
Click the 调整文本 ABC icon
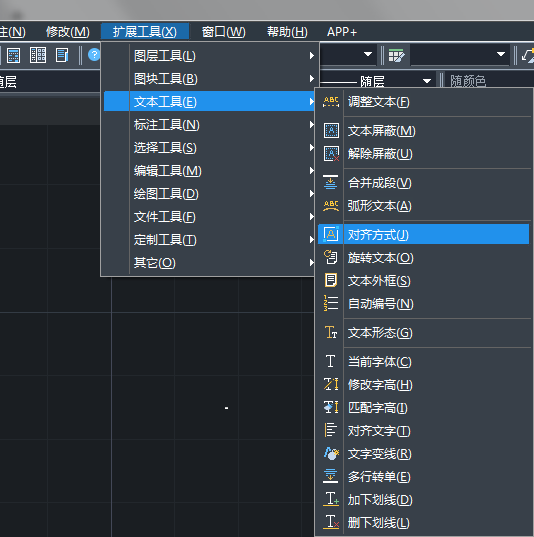[331, 102]
